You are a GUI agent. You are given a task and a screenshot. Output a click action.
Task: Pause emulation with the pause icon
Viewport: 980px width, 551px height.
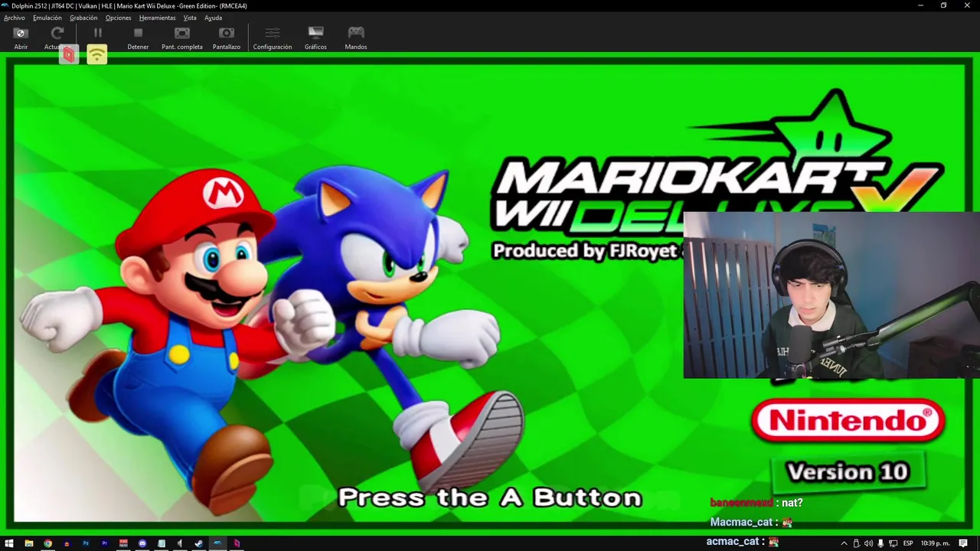click(97, 33)
